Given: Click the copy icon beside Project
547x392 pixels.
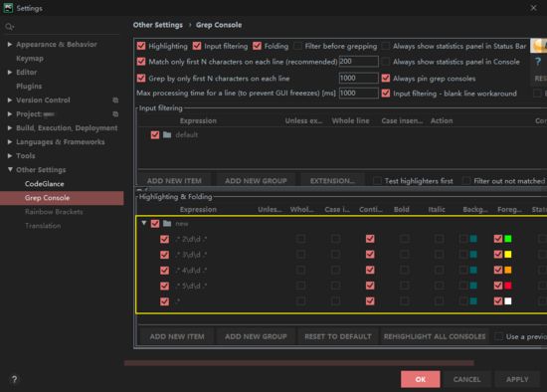Looking at the screenshot, I should pos(115,114).
